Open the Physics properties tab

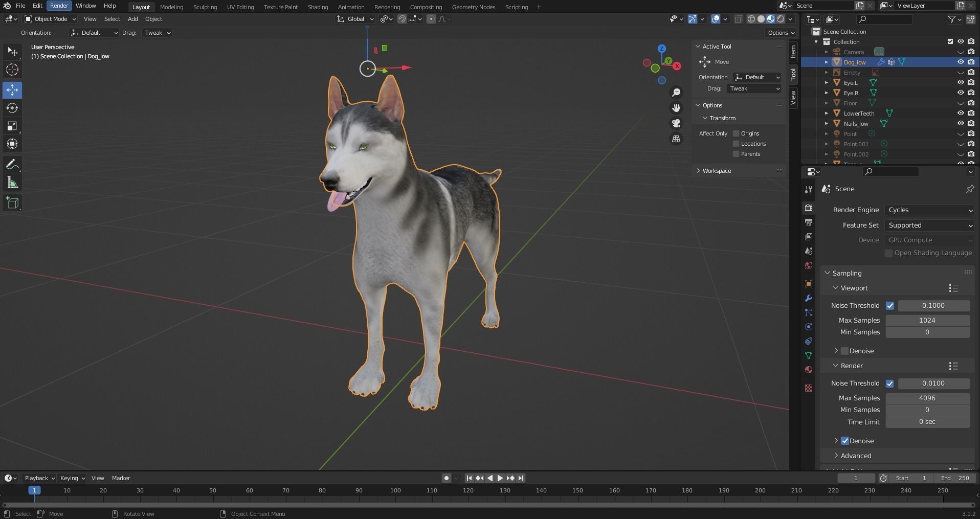click(808, 327)
